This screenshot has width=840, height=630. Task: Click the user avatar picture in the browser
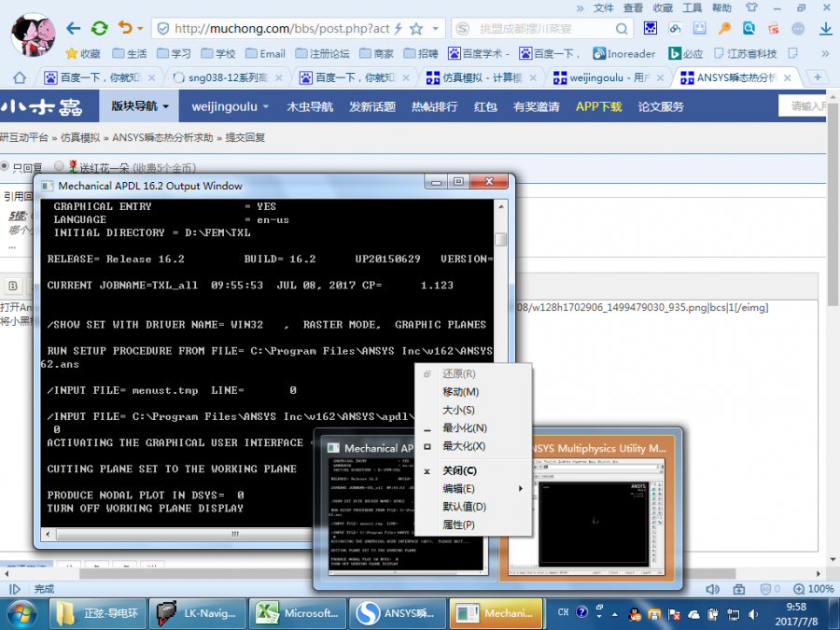point(34,35)
